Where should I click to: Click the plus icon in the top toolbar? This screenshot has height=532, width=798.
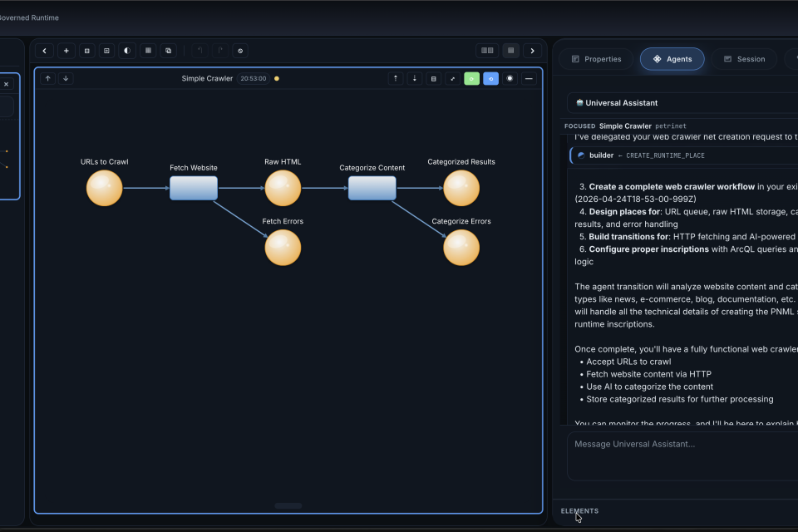(66, 51)
